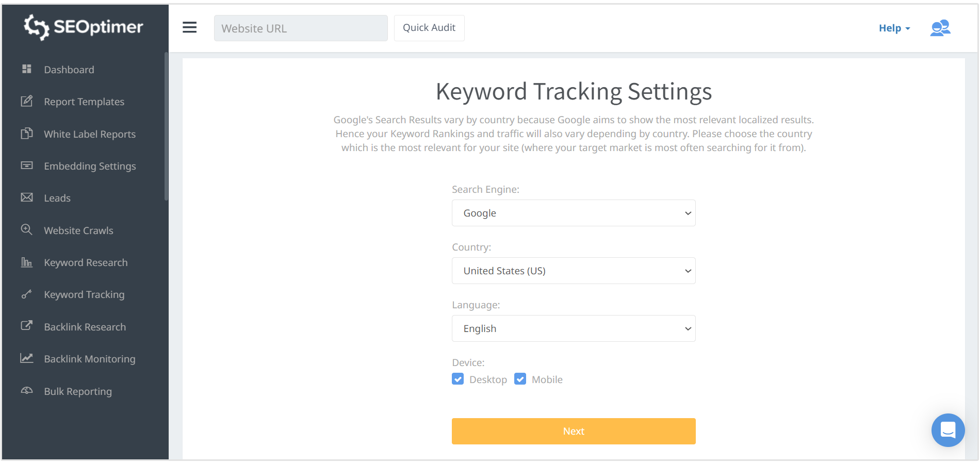
Task: Select the Website Crawls magnifier icon
Action: 27,230
